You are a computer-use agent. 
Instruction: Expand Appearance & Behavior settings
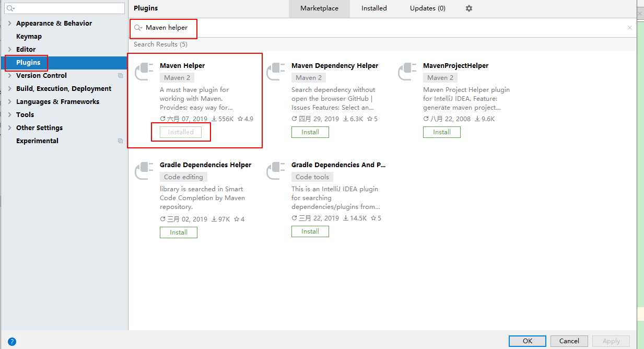point(9,24)
